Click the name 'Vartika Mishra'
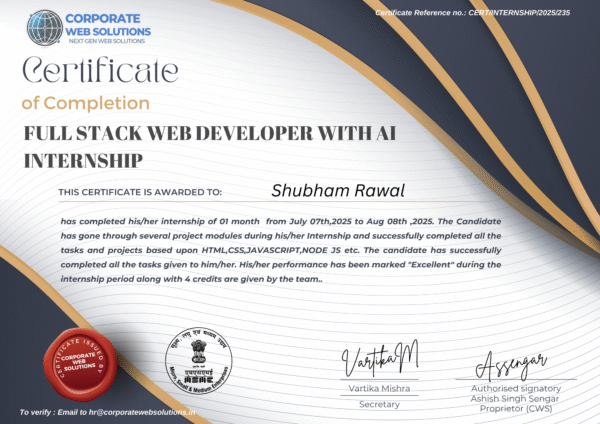600x424 pixels. 379,388
